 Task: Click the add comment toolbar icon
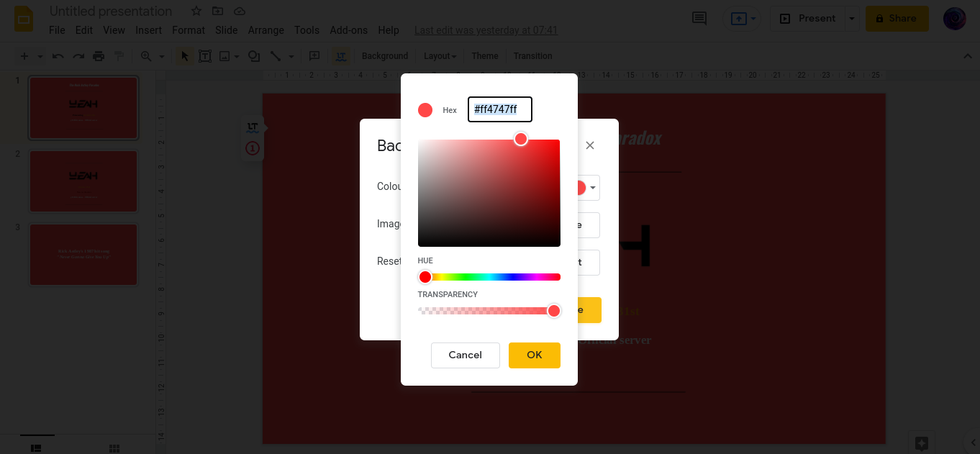coord(314,56)
